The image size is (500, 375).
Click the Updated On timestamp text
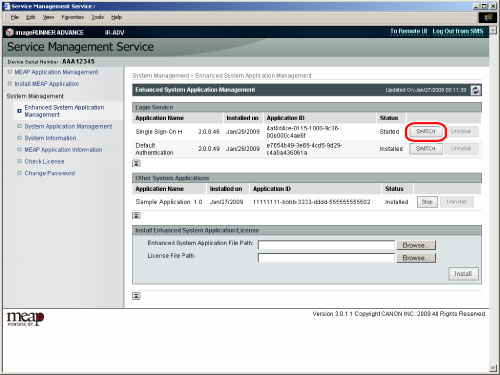(426, 90)
